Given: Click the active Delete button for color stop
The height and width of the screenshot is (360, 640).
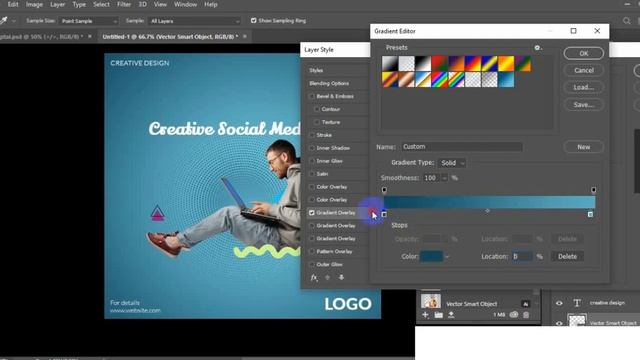Looking at the screenshot, I should tap(567, 256).
